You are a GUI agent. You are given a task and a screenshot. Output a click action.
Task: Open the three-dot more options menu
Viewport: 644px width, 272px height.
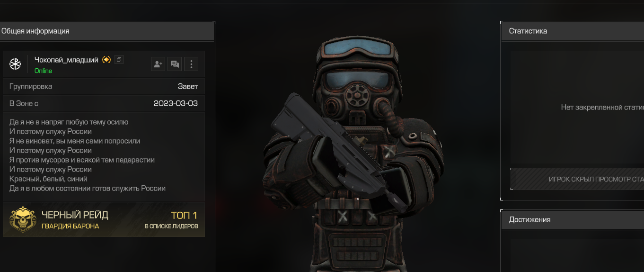pos(191,64)
